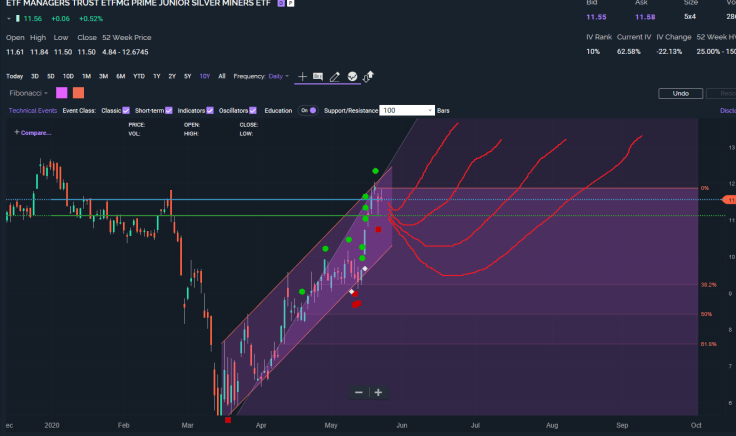Toggle the Short-term checkbox
736x436 pixels.
click(169, 110)
